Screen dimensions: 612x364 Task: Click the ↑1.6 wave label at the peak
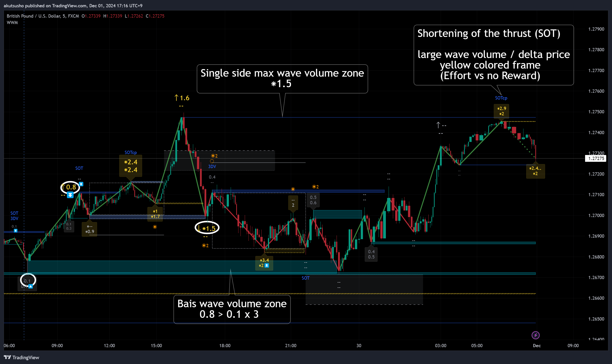pos(182,98)
